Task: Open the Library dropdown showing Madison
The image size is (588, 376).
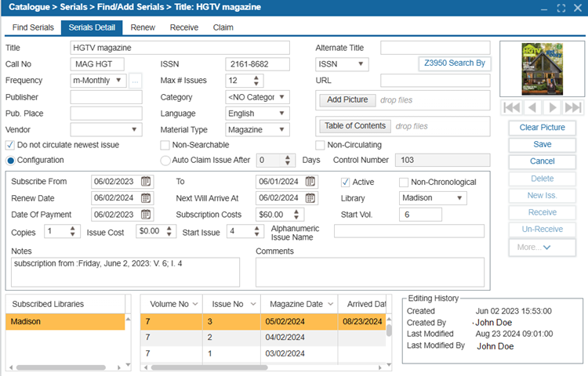Action: click(459, 198)
